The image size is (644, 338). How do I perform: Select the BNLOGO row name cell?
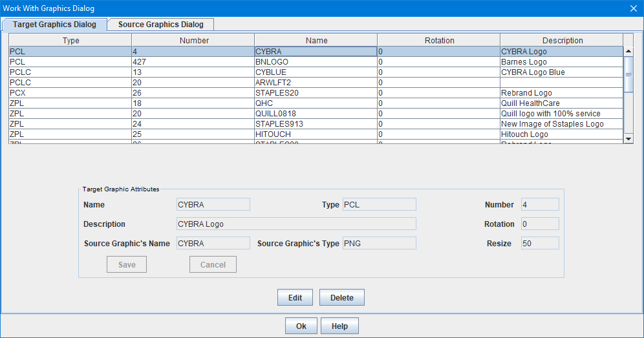316,62
